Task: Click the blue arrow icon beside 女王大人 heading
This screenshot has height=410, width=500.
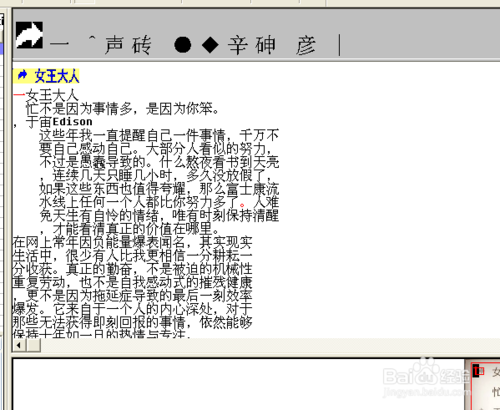Action: [x=22, y=75]
